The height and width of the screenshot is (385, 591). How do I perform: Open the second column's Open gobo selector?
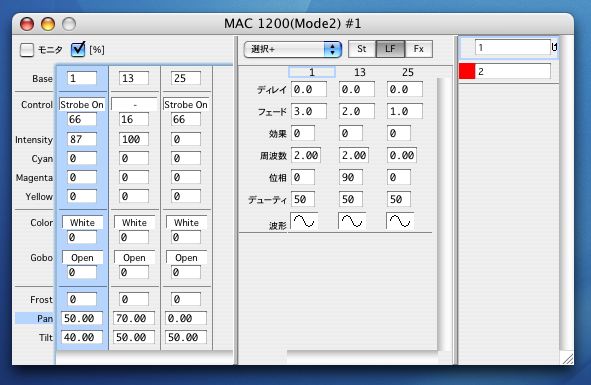coord(135,258)
